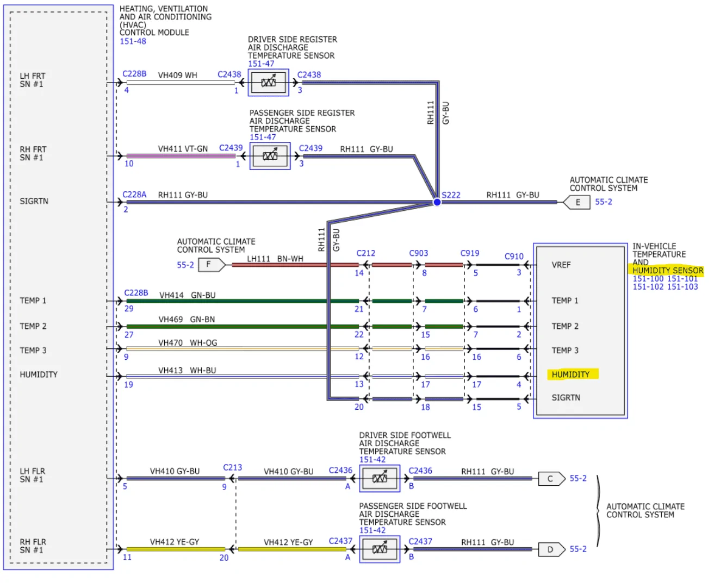Open the 151-48 HVAC control module reference
Image resolution: width=714 pixels, height=588 pixels.
[133, 41]
